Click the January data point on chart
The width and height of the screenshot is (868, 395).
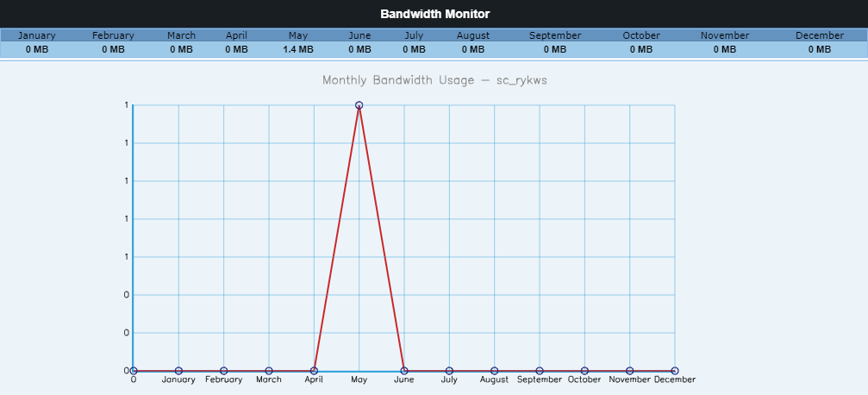[178, 371]
